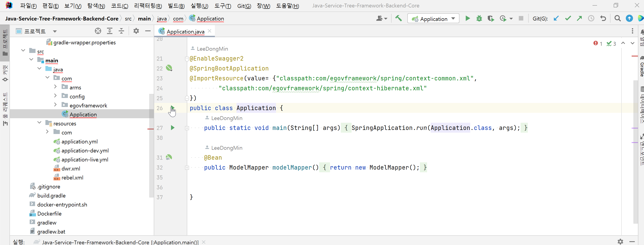The image size is (644, 245).
Task: Open Search Everywhere magnifier
Action: tap(617, 18)
